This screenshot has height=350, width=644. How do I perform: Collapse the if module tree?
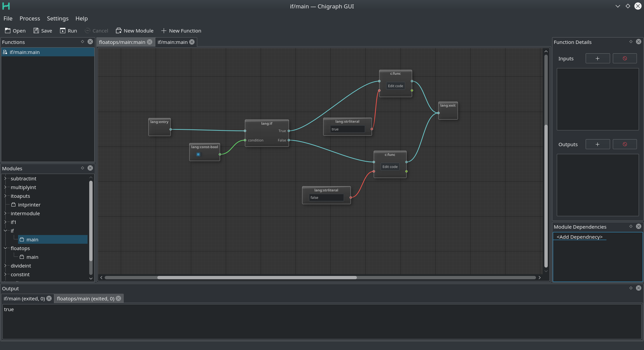coord(5,231)
